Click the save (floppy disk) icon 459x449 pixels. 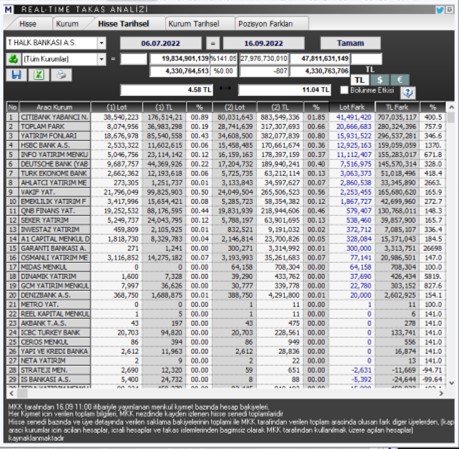pos(16,75)
